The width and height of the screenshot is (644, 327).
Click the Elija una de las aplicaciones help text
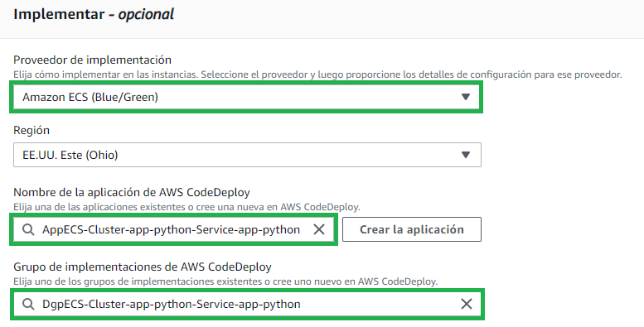click(x=186, y=207)
